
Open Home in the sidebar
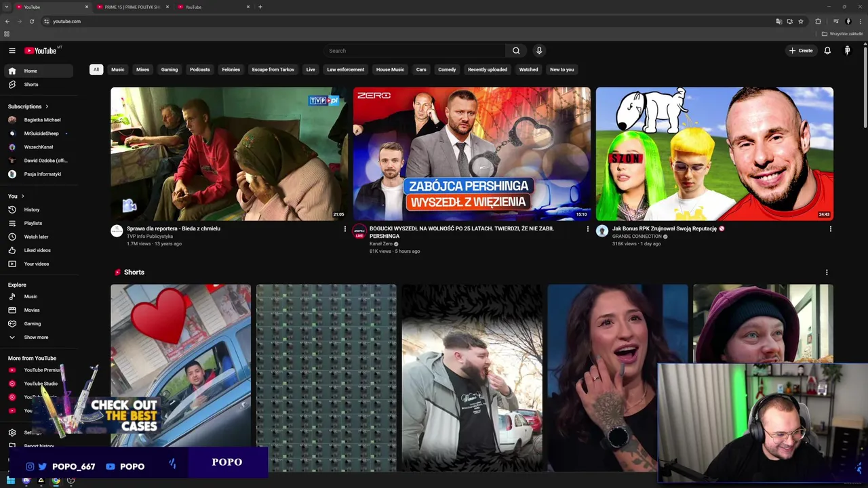(x=39, y=71)
